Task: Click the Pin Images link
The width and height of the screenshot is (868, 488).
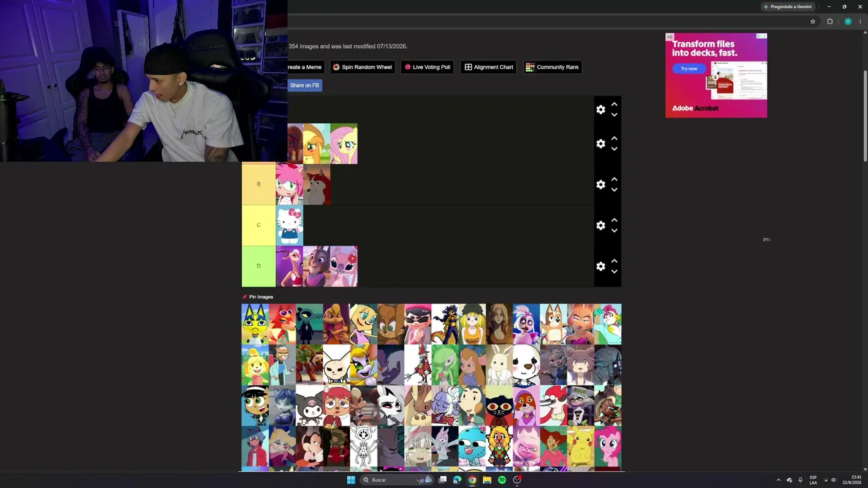Action: pos(258,297)
